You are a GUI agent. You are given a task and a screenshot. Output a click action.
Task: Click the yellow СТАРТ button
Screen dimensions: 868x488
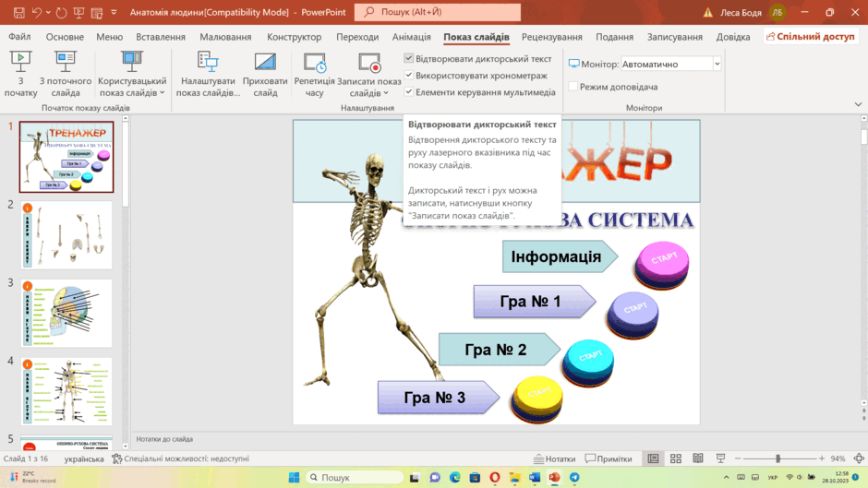point(537,399)
